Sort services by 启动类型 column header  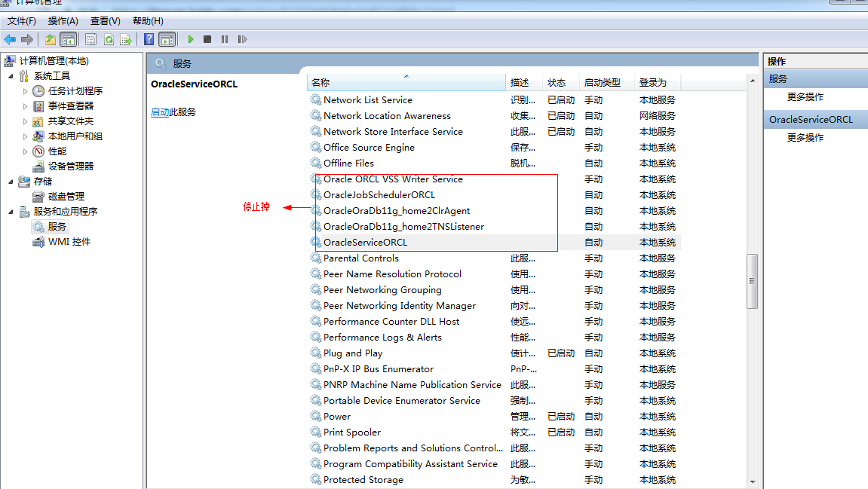pyautogui.click(x=602, y=83)
